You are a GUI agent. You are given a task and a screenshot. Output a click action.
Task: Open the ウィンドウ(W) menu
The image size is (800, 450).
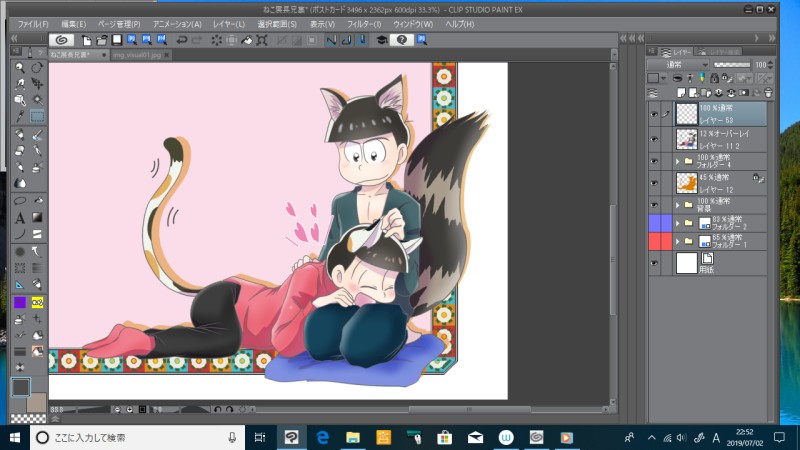coord(413,24)
